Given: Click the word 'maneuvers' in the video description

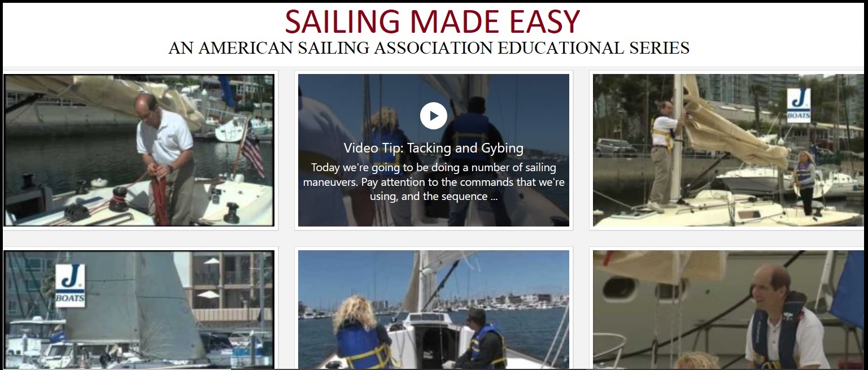Looking at the screenshot, I should pyautogui.click(x=327, y=182).
